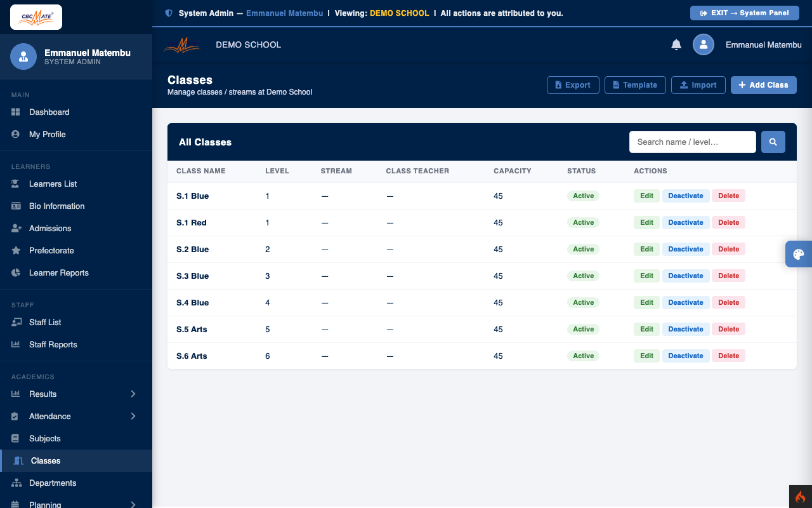Click the My Profile person icon
Image resolution: width=812 pixels, height=508 pixels.
(16, 135)
